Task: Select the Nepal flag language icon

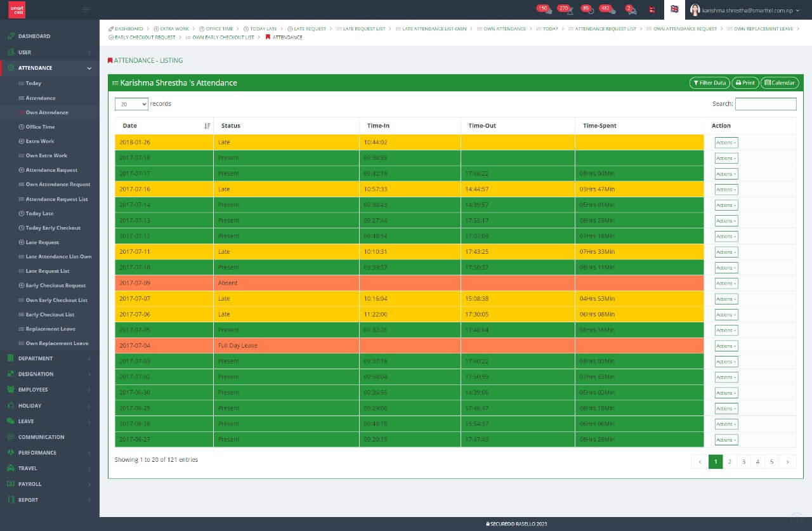Action: click(x=652, y=10)
